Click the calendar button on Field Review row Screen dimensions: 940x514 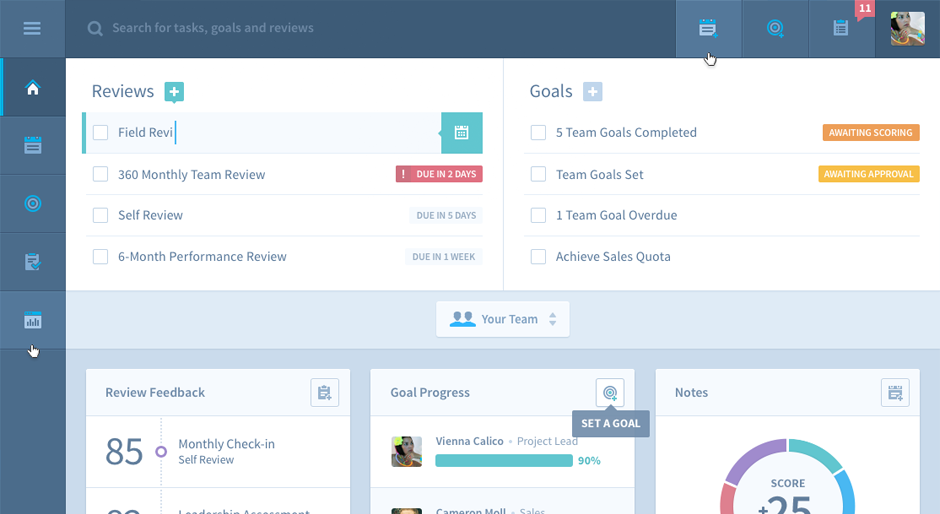pyautogui.click(x=461, y=132)
